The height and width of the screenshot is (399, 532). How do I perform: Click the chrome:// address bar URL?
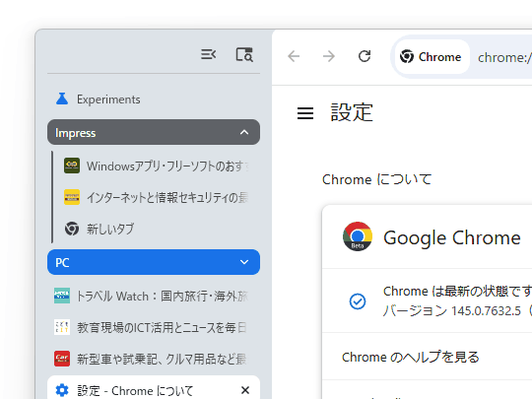coord(504,57)
